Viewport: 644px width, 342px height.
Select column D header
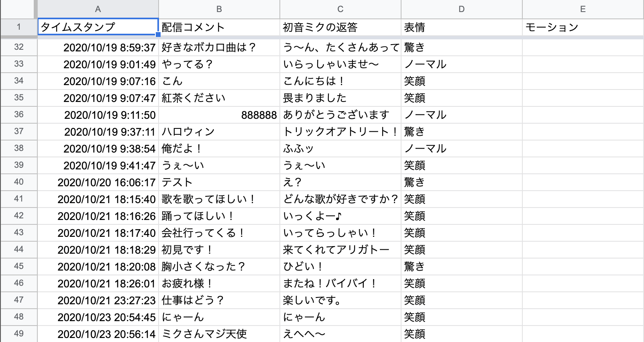[462, 9]
